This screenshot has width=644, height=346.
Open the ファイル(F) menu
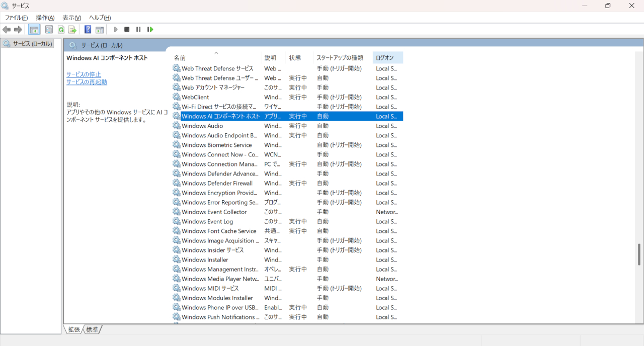(x=17, y=18)
